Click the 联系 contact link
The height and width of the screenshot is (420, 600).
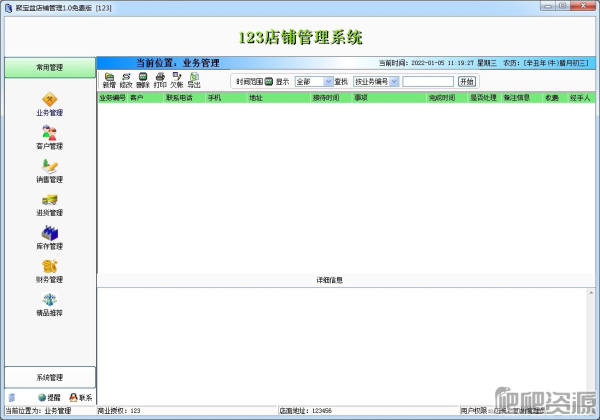click(81, 398)
